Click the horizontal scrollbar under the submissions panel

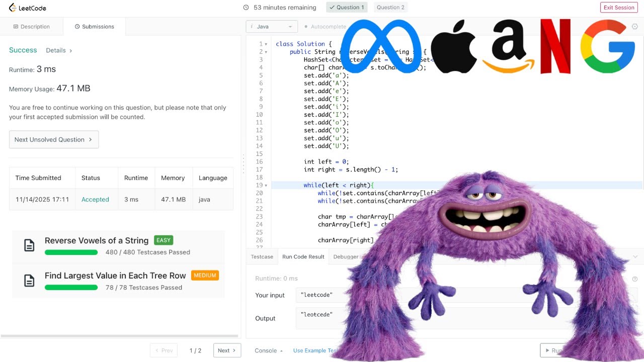coord(119,336)
